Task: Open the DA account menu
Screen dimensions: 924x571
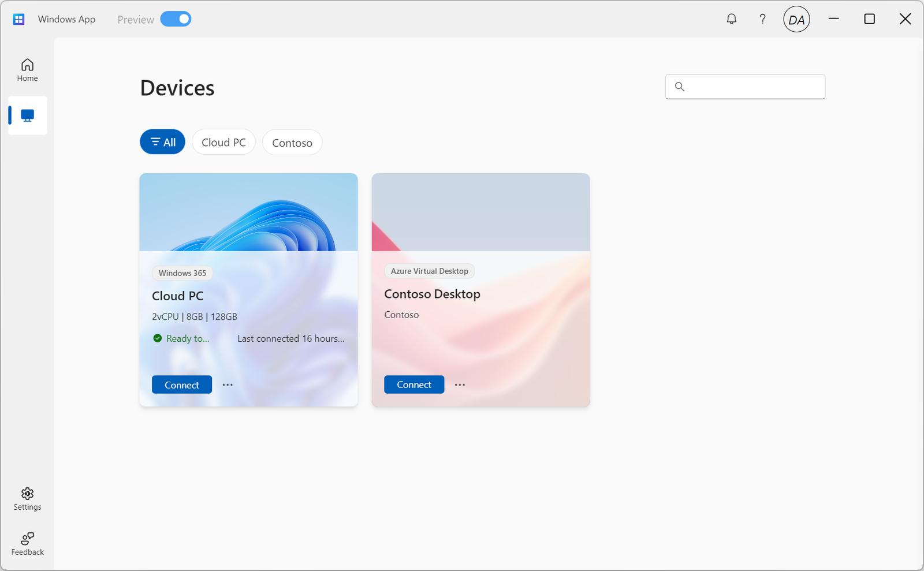Action: (x=796, y=19)
